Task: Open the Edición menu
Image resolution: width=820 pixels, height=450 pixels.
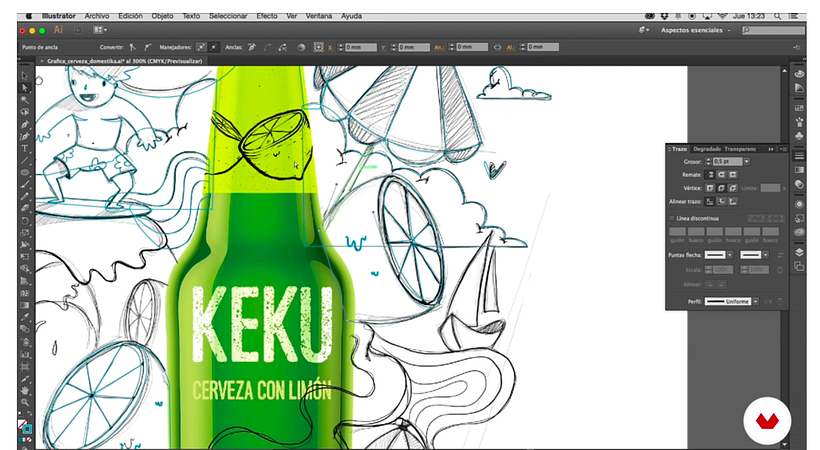Action: (x=130, y=16)
